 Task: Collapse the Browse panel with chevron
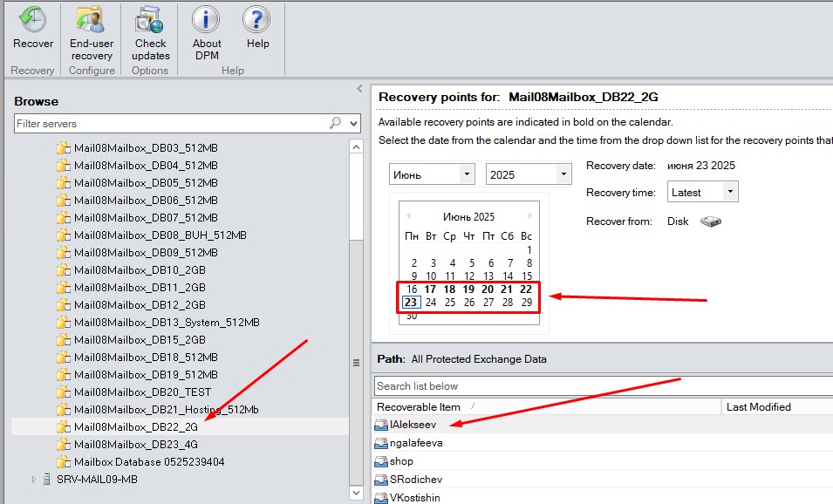click(359, 89)
